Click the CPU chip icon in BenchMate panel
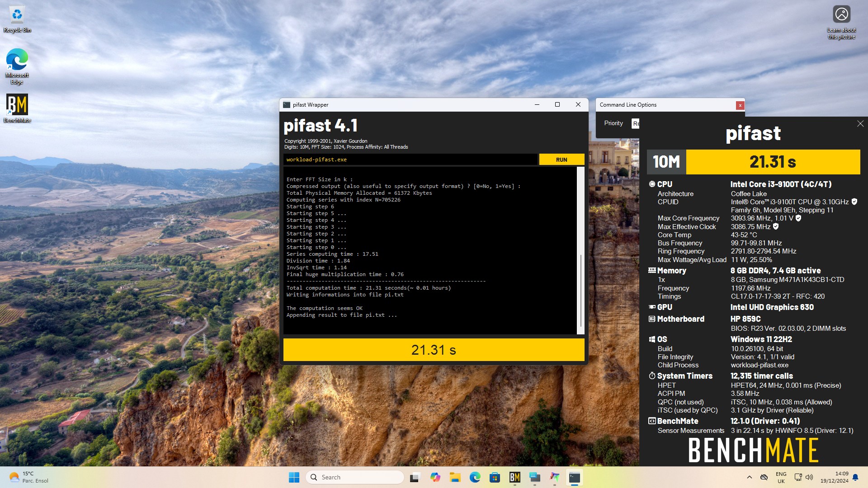 coord(652,184)
